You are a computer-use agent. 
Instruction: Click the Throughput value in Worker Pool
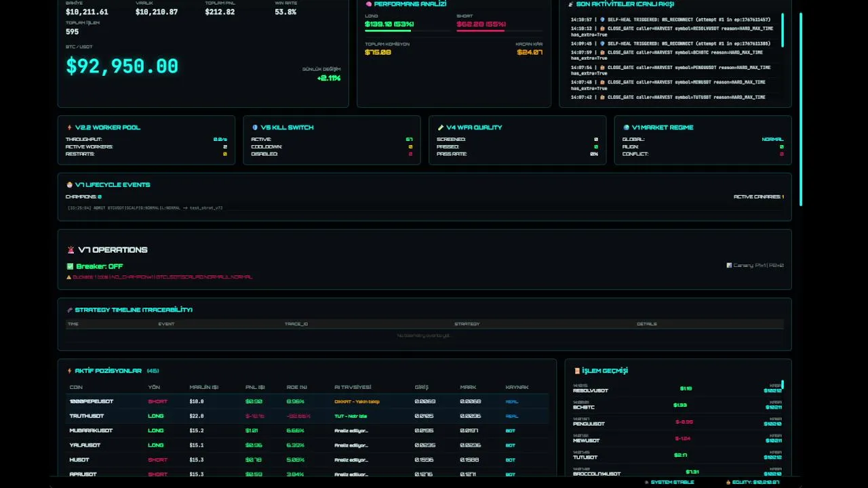click(220, 140)
